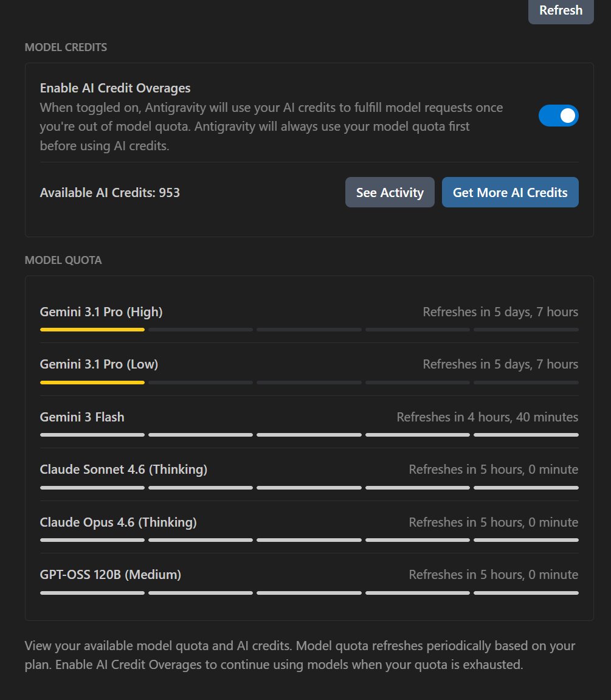
Task: Select the Claude Opus 4.6 (Thinking) label
Action: point(118,522)
